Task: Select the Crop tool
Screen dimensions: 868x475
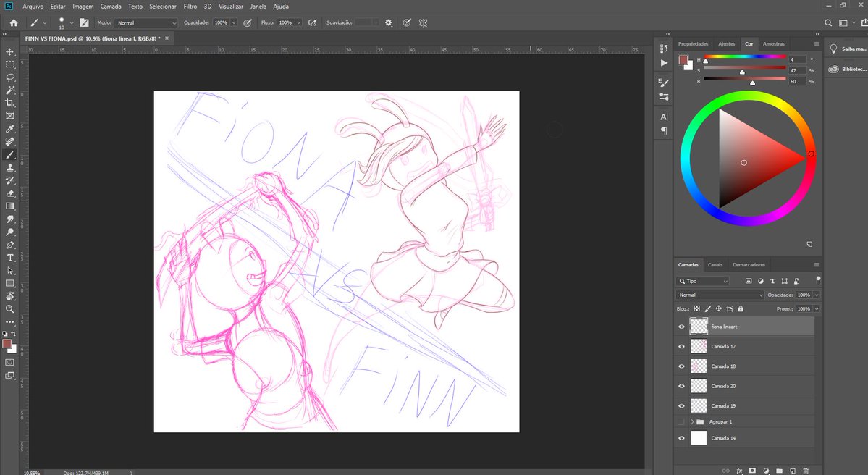Action: click(10, 103)
